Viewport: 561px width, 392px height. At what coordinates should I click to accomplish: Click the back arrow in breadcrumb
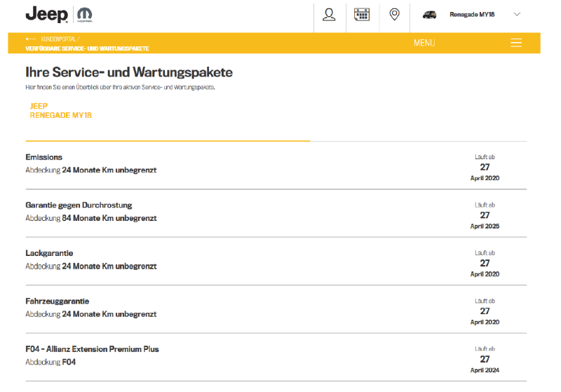click(30, 39)
